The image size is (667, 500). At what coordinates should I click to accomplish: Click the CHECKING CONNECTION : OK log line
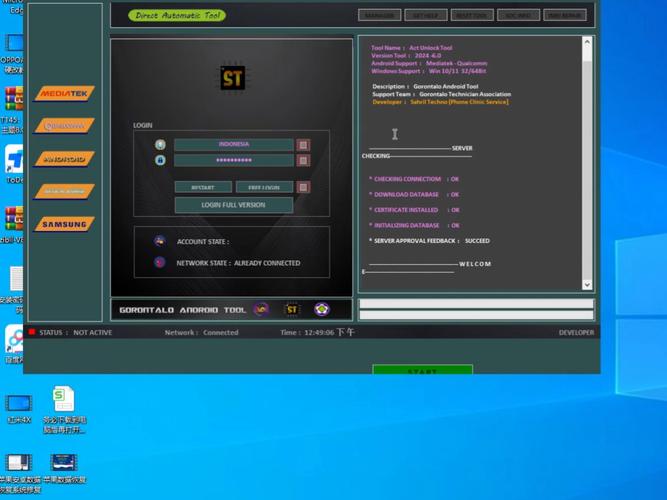(414, 179)
